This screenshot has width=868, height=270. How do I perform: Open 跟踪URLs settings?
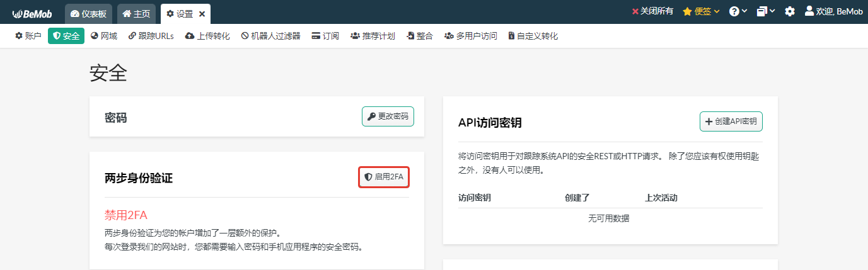tap(151, 37)
